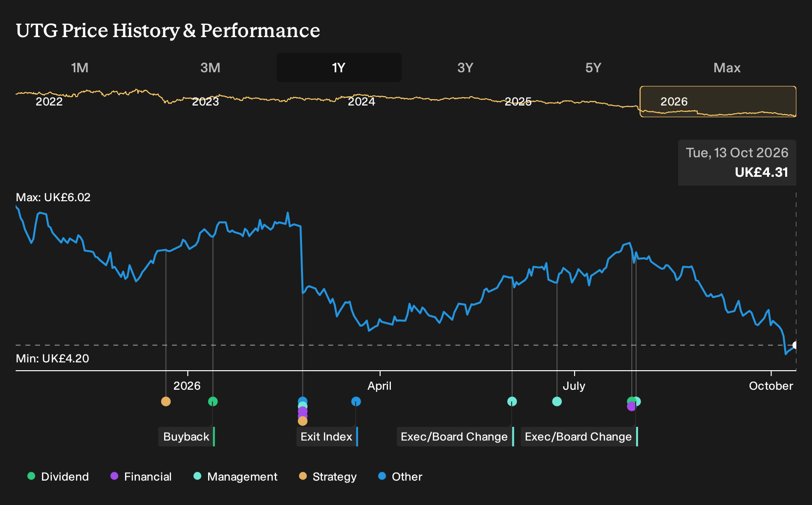Toggle the Strategy legend filter
Image resolution: width=812 pixels, height=505 pixels.
point(328,477)
